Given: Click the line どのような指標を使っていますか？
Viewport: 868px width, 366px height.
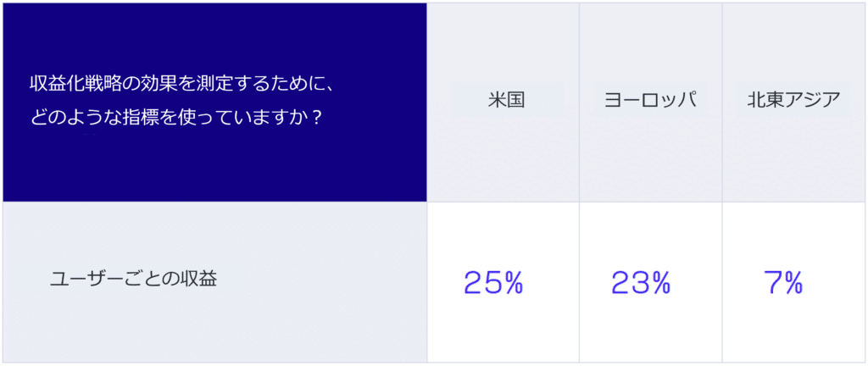Looking at the screenshot, I should 176,119.
